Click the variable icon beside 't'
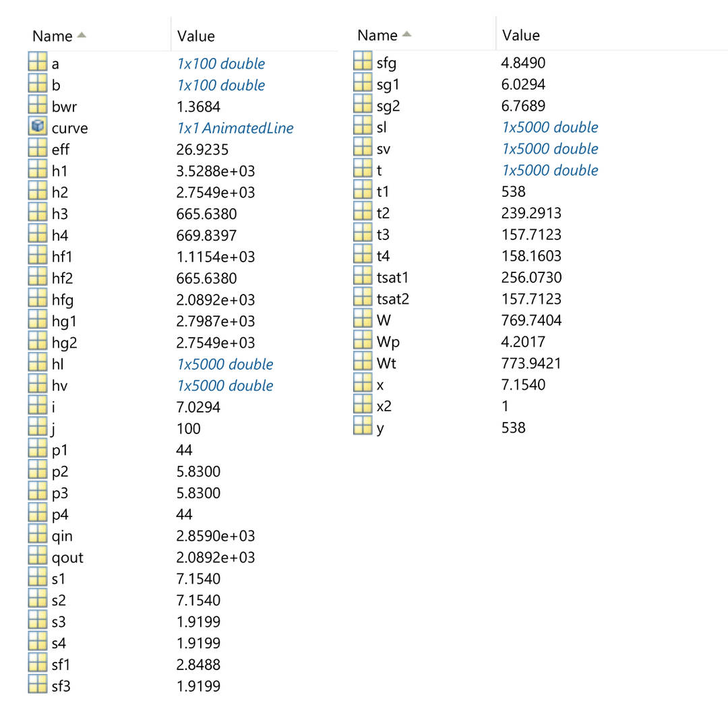This screenshot has width=728, height=728. 361,170
